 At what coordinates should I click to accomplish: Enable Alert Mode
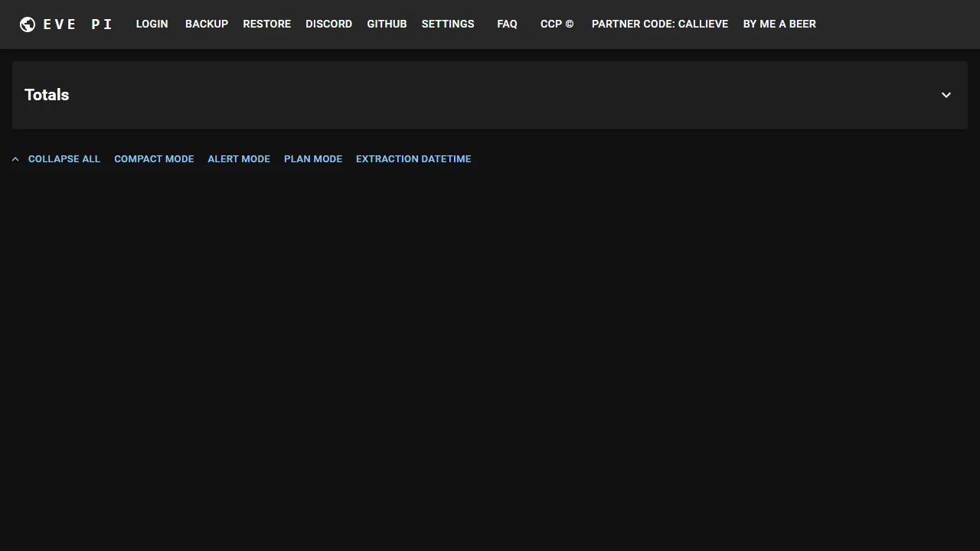[x=239, y=158]
